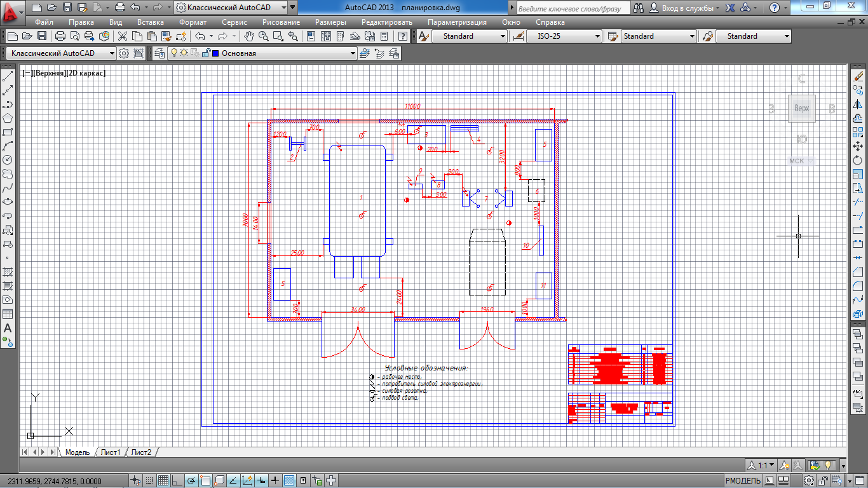Click the Cut scissors icon
The width and height of the screenshot is (868, 488).
122,36
